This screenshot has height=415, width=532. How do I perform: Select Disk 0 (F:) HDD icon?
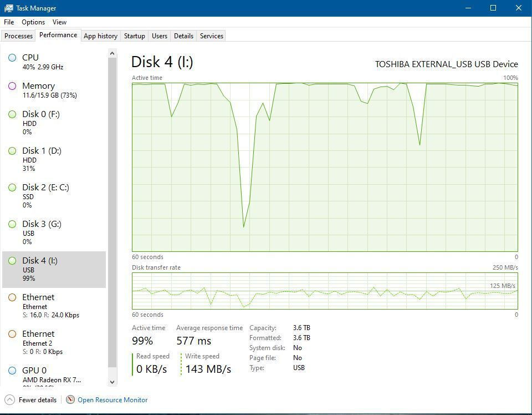click(12, 114)
